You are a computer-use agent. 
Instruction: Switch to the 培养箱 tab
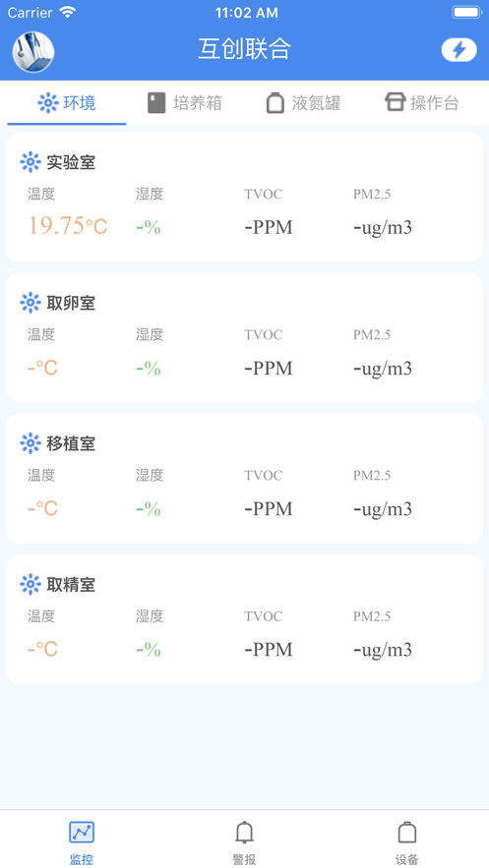coord(185,103)
